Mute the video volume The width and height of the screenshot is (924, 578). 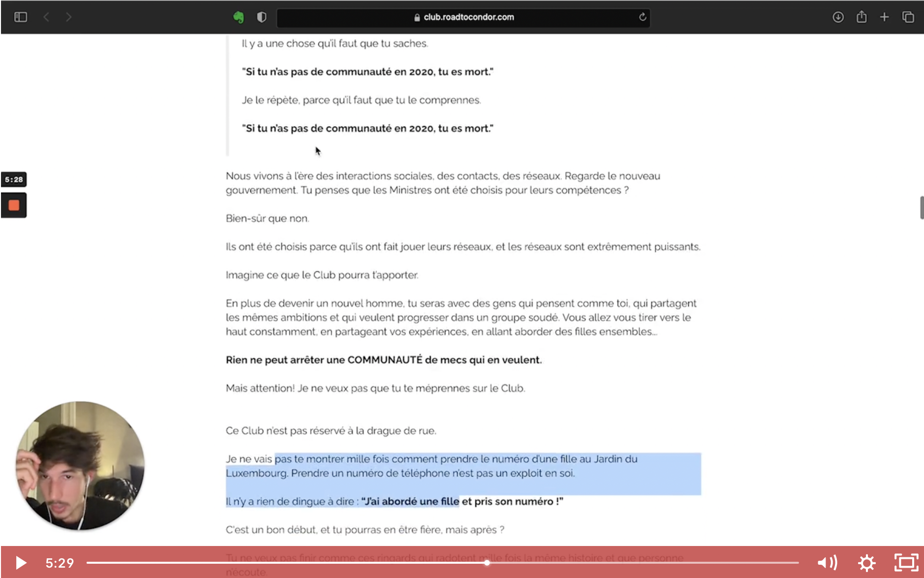point(827,562)
